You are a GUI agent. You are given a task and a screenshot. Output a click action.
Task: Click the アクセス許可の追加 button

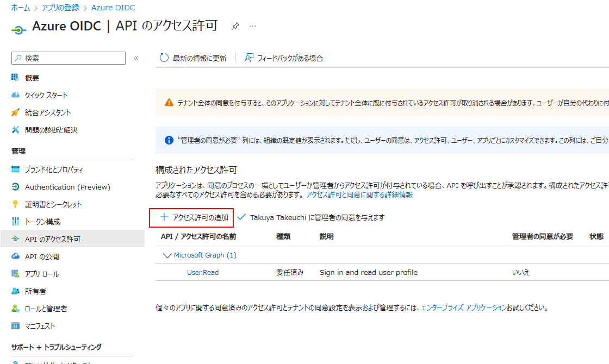(194, 217)
